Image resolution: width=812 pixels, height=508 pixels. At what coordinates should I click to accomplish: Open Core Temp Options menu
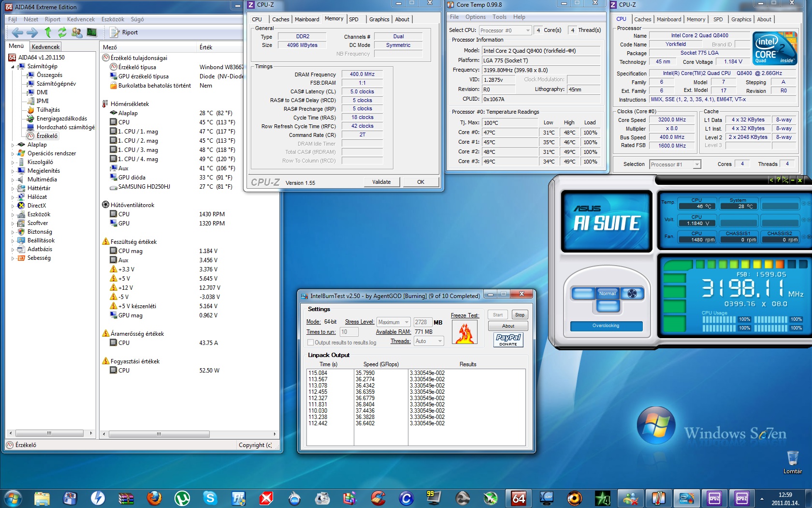(476, 17)
